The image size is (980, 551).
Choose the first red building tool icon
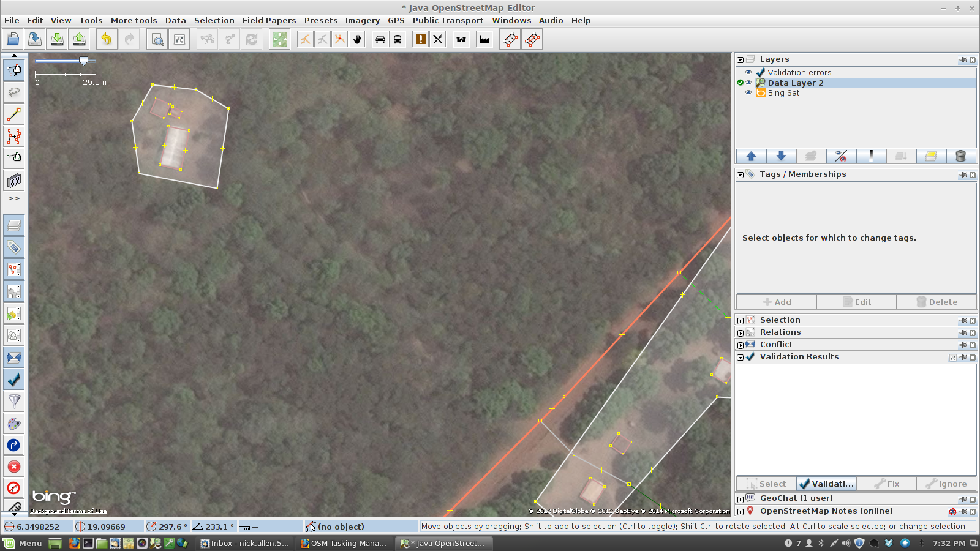pos(510,39)
